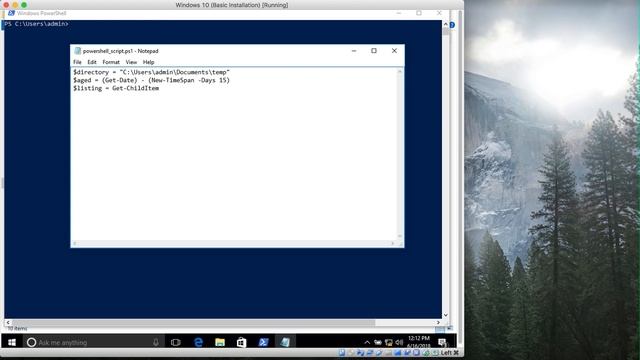The width and height of the screenshot is (640, 360).
Task: Open the Help menu in Notepad
Action: [x=149, y=62]
